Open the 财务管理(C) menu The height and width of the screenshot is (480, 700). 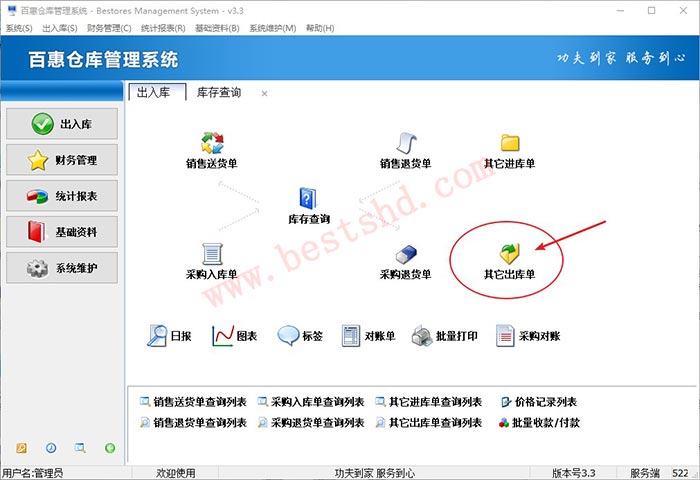click(x=109, y=28)
